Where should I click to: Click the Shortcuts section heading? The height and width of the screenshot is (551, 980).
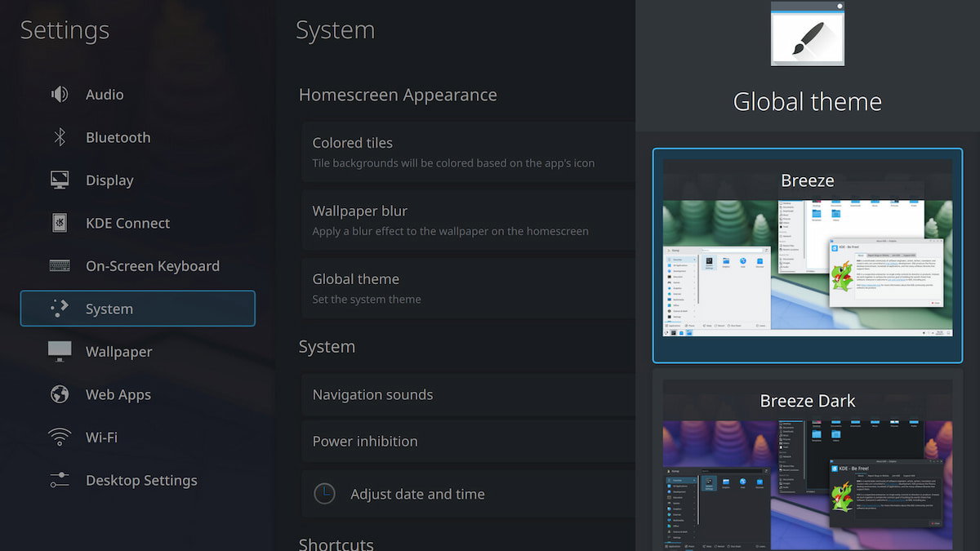pyautogui.click(x=336, y=544)
